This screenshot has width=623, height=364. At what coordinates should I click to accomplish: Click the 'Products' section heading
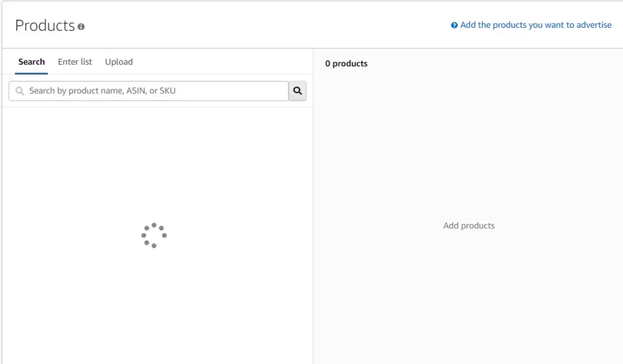click(45, 25)
